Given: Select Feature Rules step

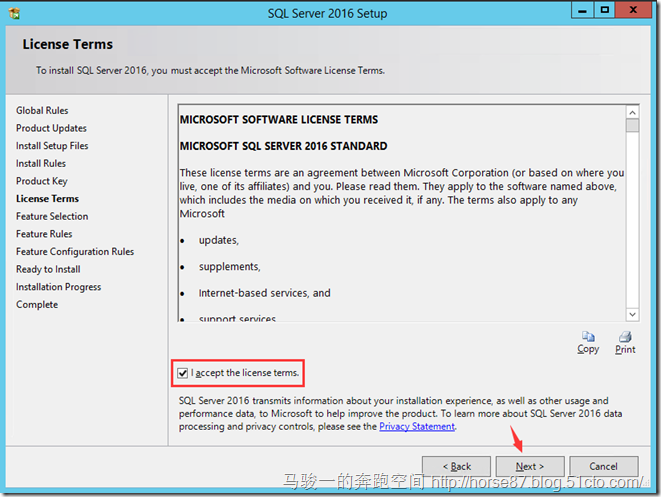Looking at the screenshot, I should 44,234.
